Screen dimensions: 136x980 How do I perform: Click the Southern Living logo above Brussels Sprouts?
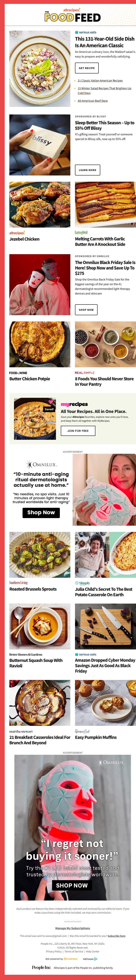point(18,582)
